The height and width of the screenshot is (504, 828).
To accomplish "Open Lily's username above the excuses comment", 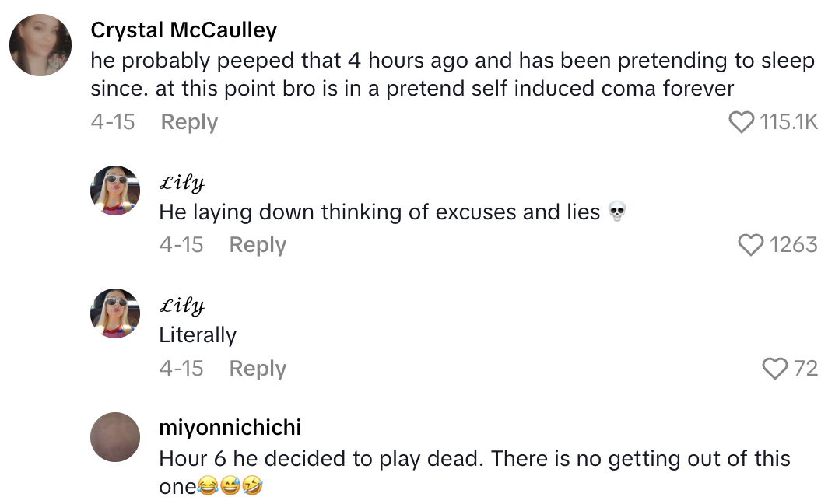I will tap(181, 183).
